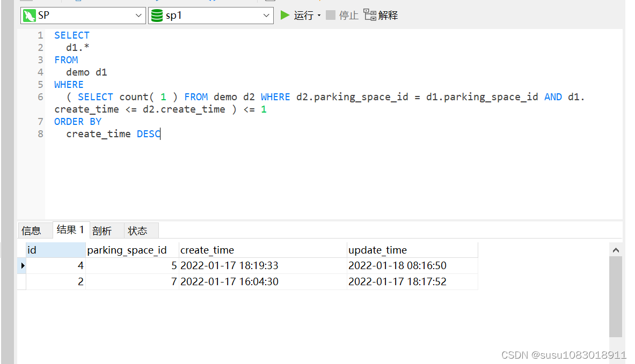Click the ORDER BY keywords on line 7
This screenshot has height=364, width=635.
coord(78,122)
